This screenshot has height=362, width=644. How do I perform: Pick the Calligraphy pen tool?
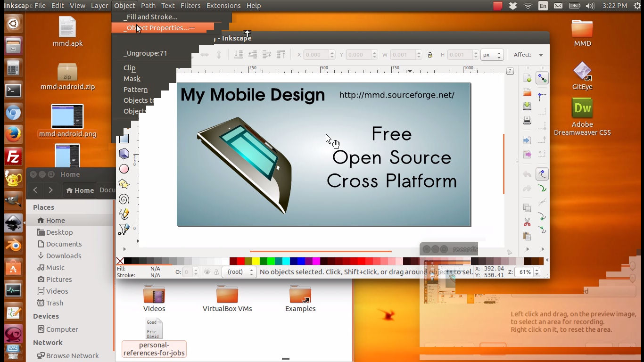coord(124,229)
